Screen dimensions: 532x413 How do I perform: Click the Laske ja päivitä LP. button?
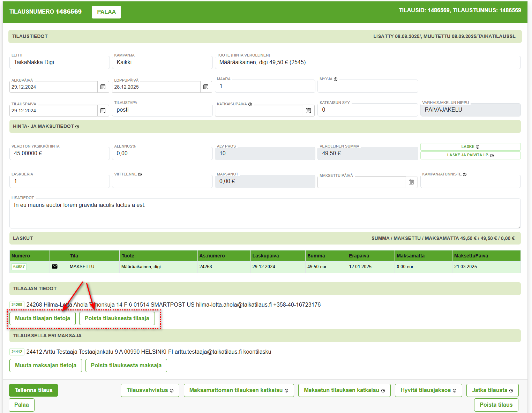(470, 155)
